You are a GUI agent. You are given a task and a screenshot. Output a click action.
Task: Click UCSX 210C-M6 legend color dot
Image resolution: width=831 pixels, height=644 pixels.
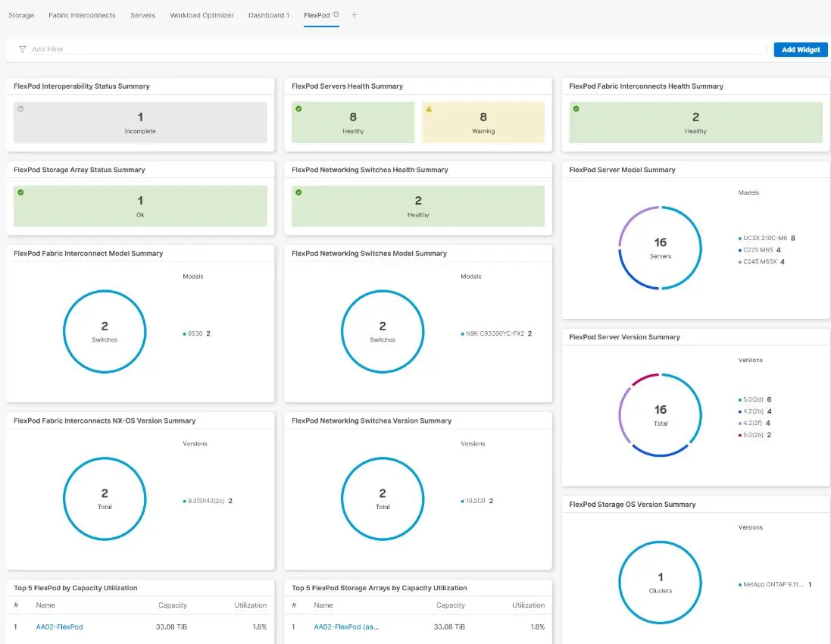740,239
